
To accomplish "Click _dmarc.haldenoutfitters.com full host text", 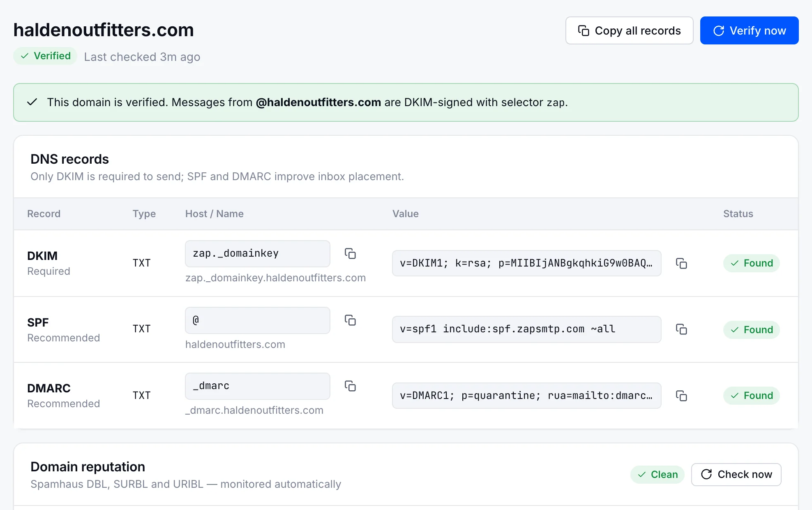I will coord(254,410).
